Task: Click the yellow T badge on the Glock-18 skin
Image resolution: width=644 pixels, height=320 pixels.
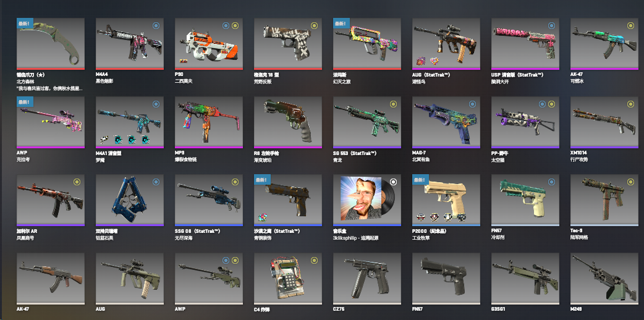Action: (314, 25)
